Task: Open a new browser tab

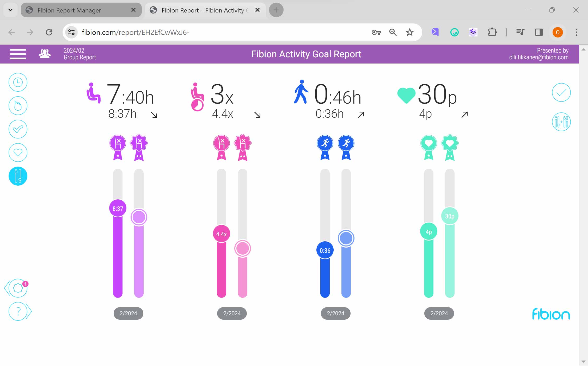Action: (276, 10)
